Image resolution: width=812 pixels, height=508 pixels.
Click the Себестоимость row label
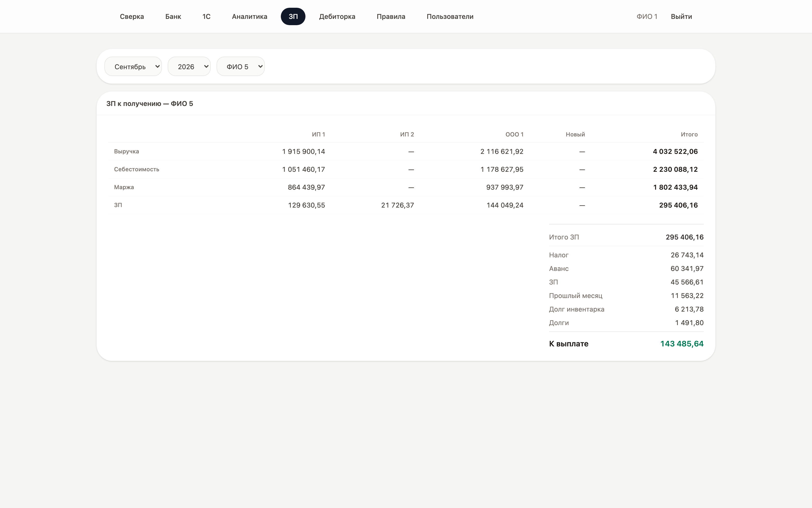[137, 169]
